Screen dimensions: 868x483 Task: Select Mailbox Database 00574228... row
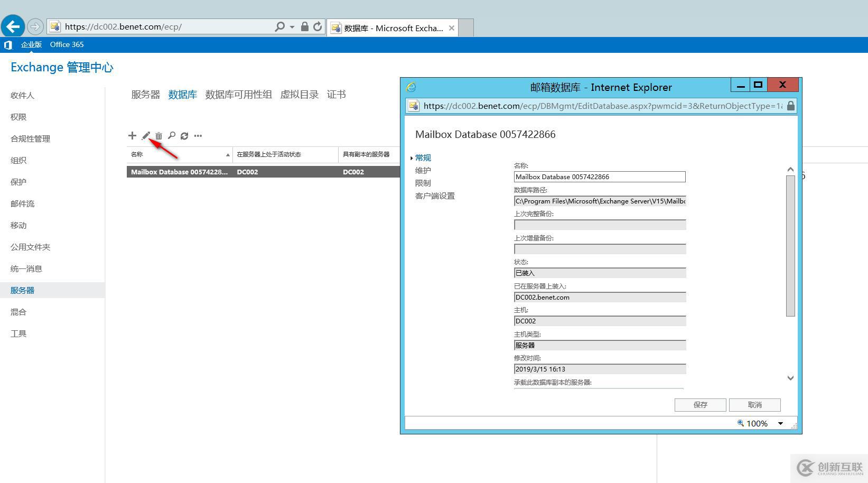[263, 172]
